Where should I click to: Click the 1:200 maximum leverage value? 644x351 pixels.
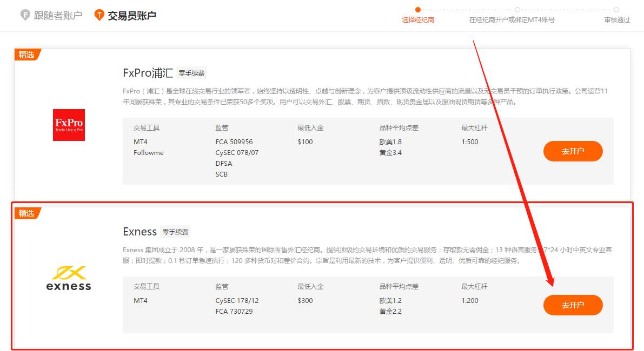470,301
